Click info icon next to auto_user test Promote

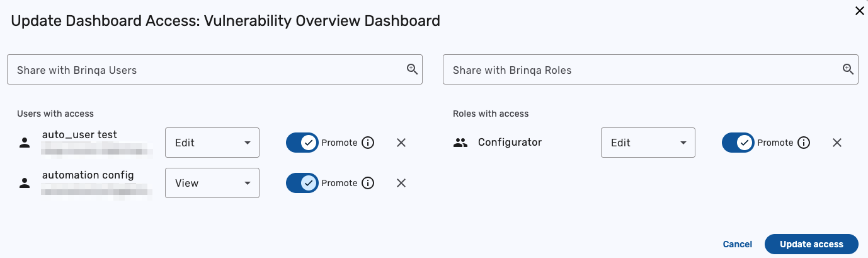click(368, 143)
